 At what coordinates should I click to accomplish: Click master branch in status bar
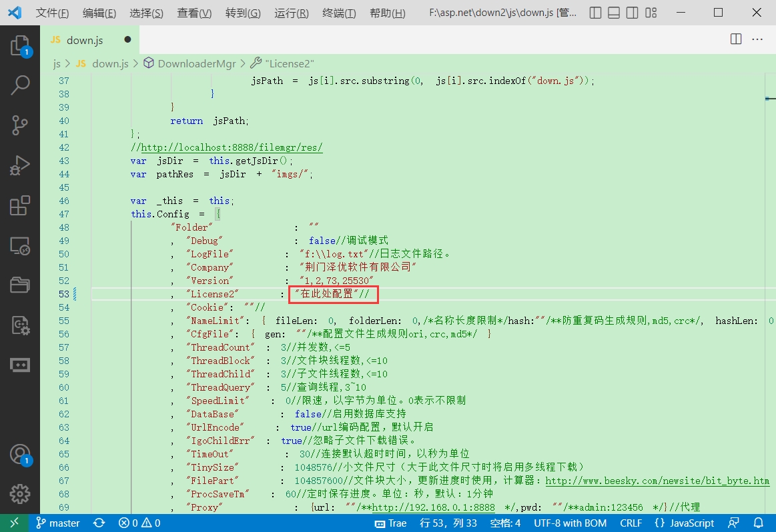point(58,523)
